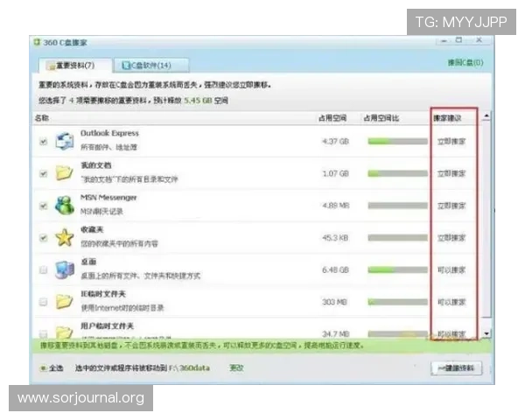
Task: Uncheck the 收藏夹 checkbox
Action: pyautogui.click(x=43, y=238)
